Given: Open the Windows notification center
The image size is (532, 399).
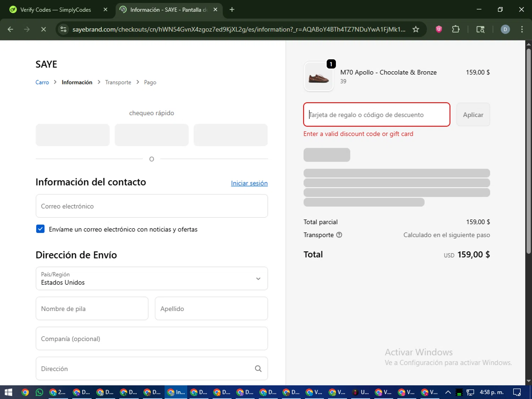Looking at the screenshot, I should [517, 392].
